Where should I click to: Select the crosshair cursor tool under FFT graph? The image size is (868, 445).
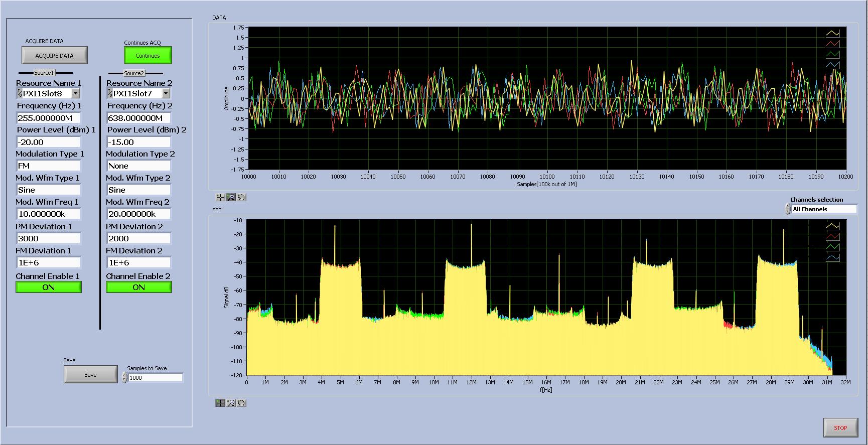click(220, 403)
